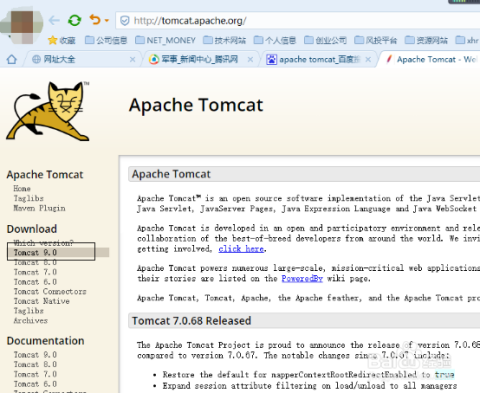Open the 公司信息 bookmark folder
This screenshot has width=480, height=393.
click(x=106, y=40)
